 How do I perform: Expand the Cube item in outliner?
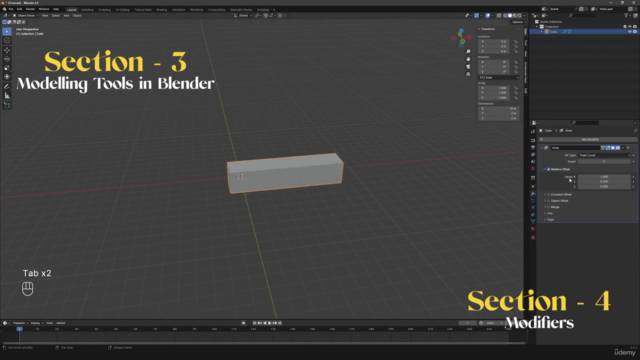tap(542, 31)
